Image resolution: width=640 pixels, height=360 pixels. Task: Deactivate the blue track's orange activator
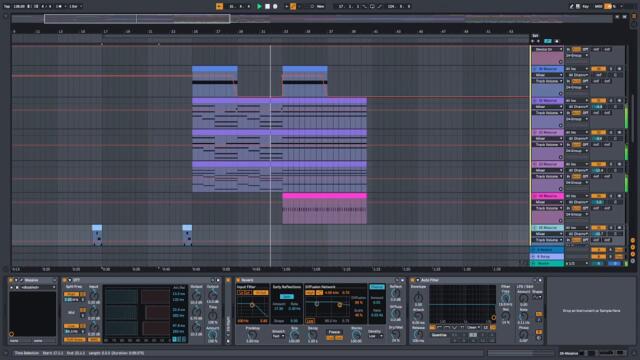point(598,69)
